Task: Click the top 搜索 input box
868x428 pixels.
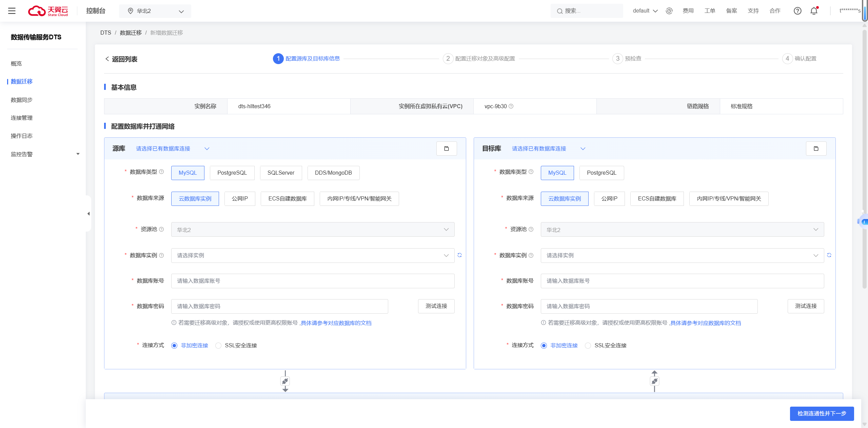Action: [x=587, y=11]
